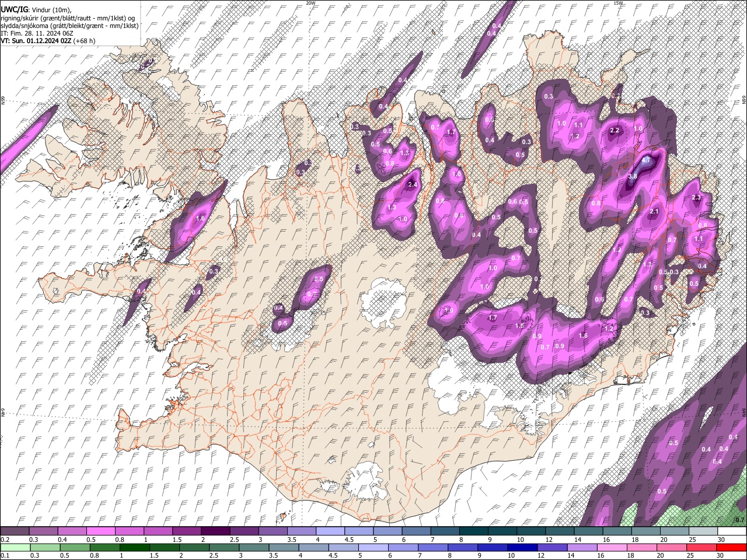
Task: Select top legend swatch between 25 and 30
Action: click(703, 531)
